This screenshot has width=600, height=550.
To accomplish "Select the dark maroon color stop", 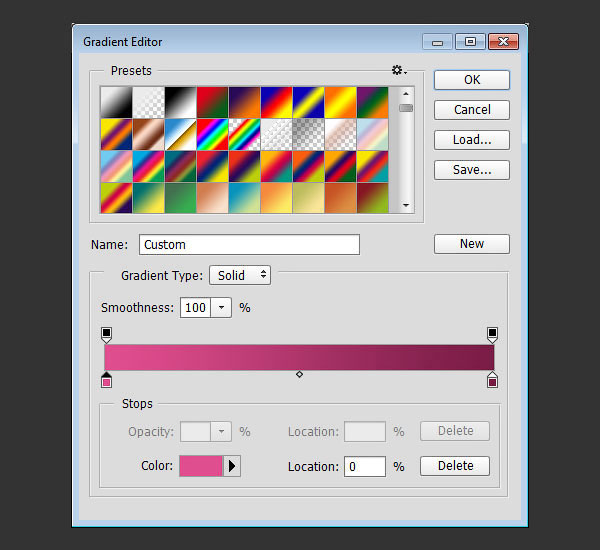I will point(492,380).
